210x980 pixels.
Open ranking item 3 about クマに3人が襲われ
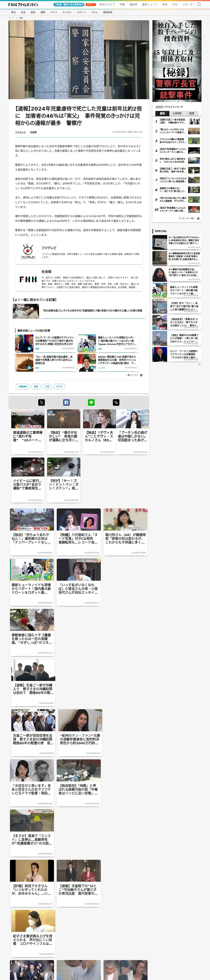click(x=177, y=141)
